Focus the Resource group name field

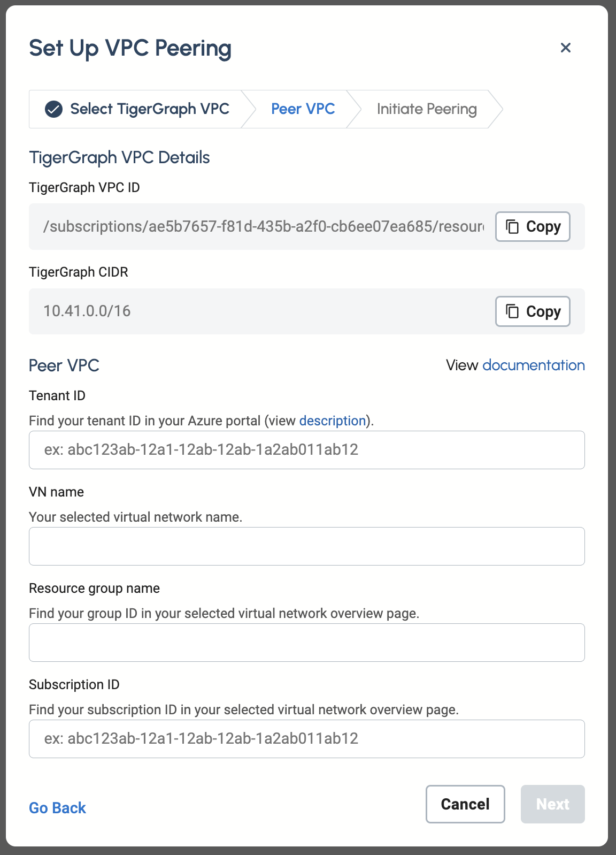tap(306, 643)
